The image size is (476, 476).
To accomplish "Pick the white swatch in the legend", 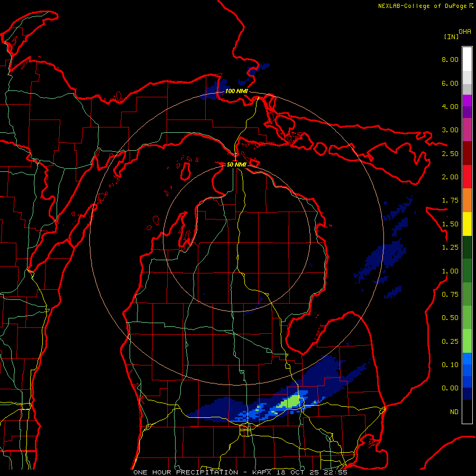I will (x=467, y=59).
